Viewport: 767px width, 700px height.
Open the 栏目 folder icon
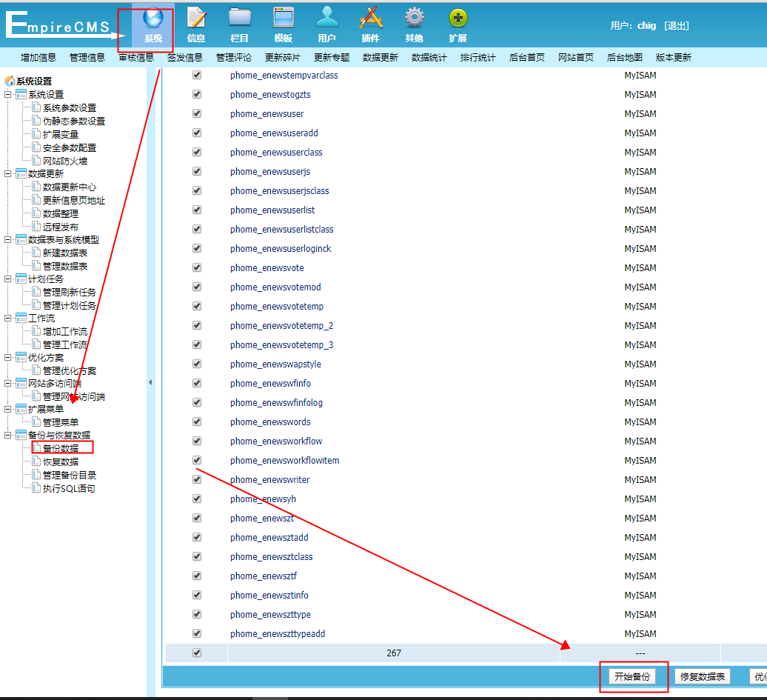point(240,18)
